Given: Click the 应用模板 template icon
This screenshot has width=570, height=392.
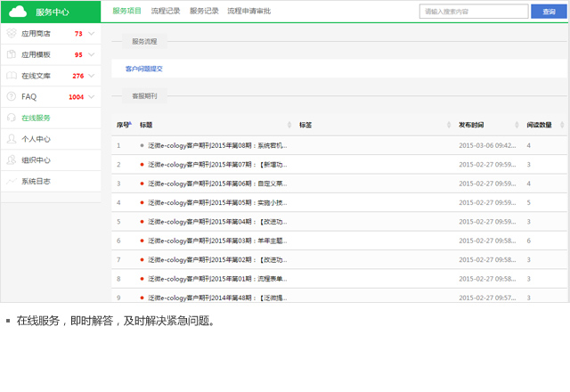Looking at the screenshot, I should (x=12, y=54).
